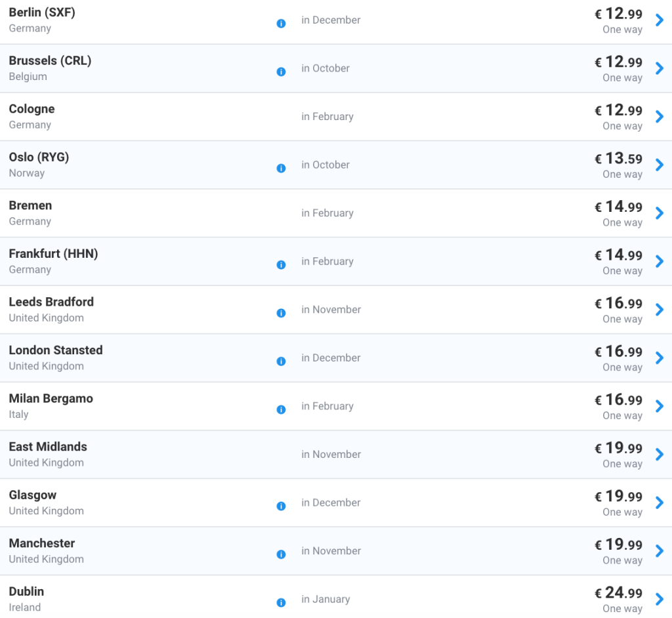Click the info icon next to Brussels (CRL)
Image resolution: width=672 pixels, height=618 pixels.
coord(281,72)
